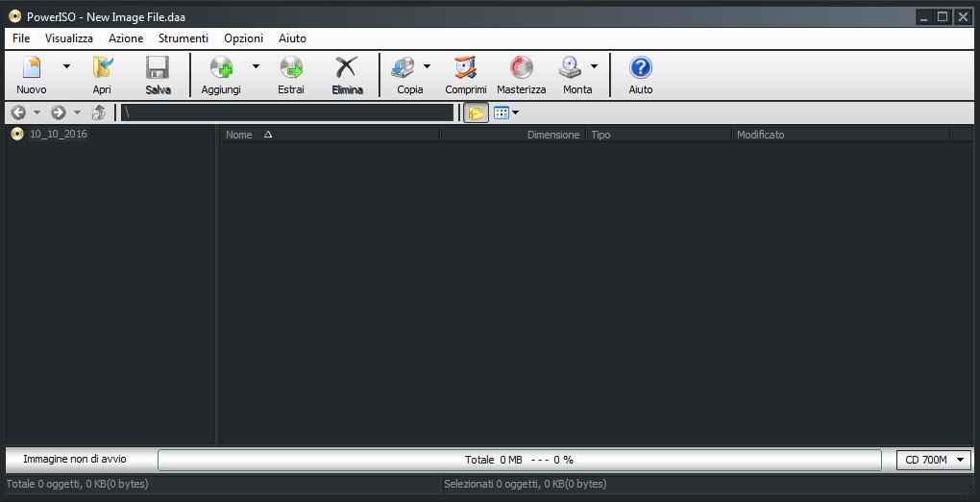Image resolution: width=980 pixels, height=502 pixels.
Task: Click the Immagine non di avvio label
Action: [x=75, y=460]
